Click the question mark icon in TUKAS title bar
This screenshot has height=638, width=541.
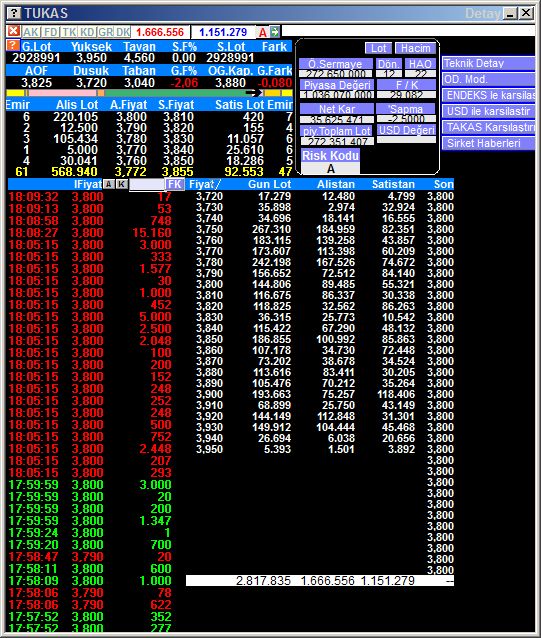pyautogui.click(x=14, y=13)
